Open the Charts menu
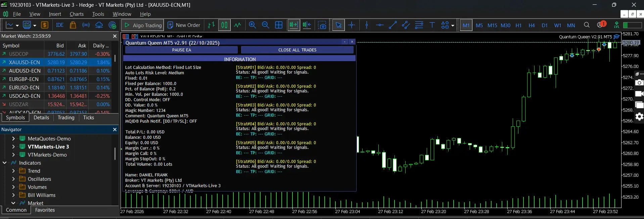Screen dimensions: 644x219 tap(77, 14)
